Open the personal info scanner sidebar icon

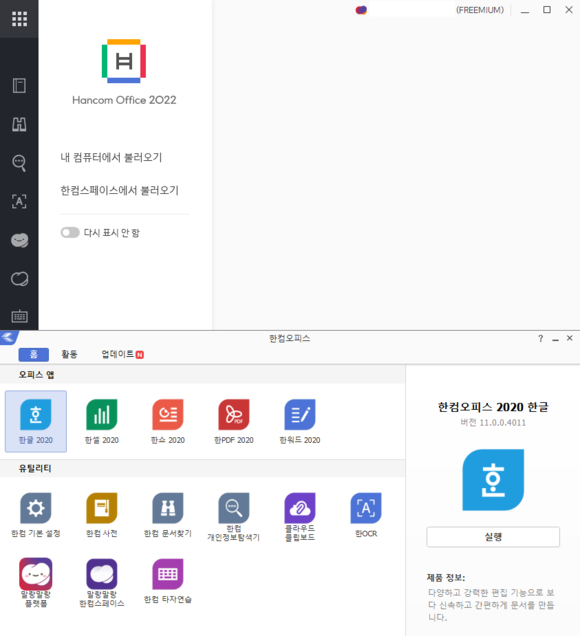[19, 163]
